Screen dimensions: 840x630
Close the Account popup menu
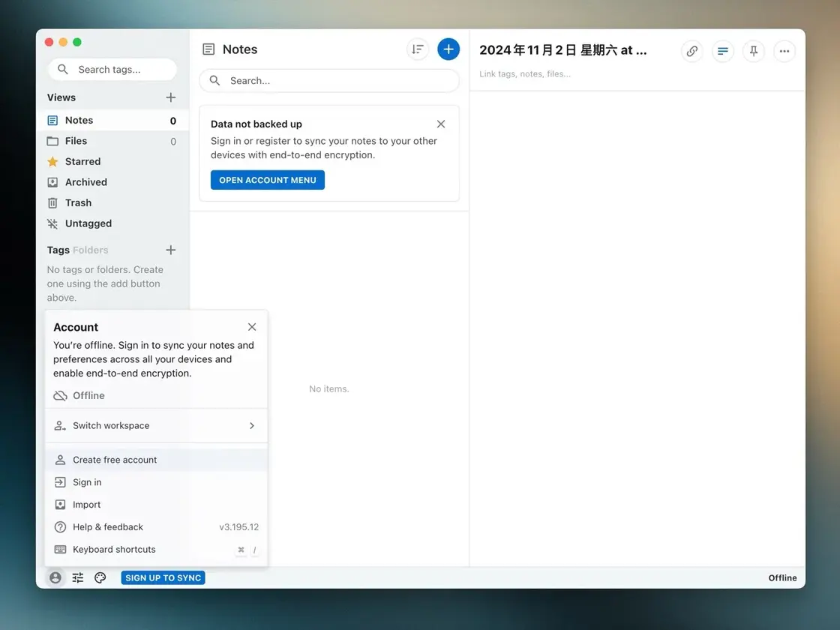pyautogui.click(x=252, y=327)
